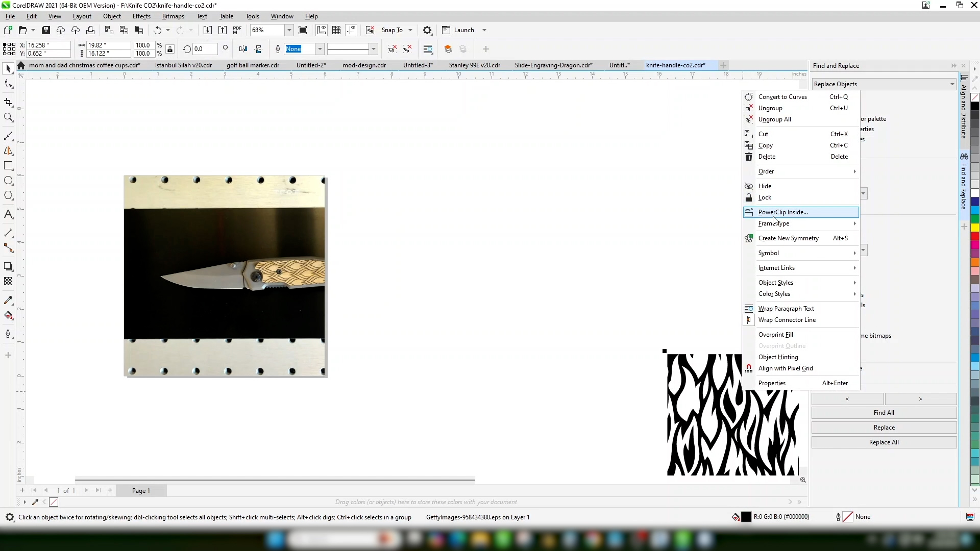Pick the Color Eyedropper tool

8,300
